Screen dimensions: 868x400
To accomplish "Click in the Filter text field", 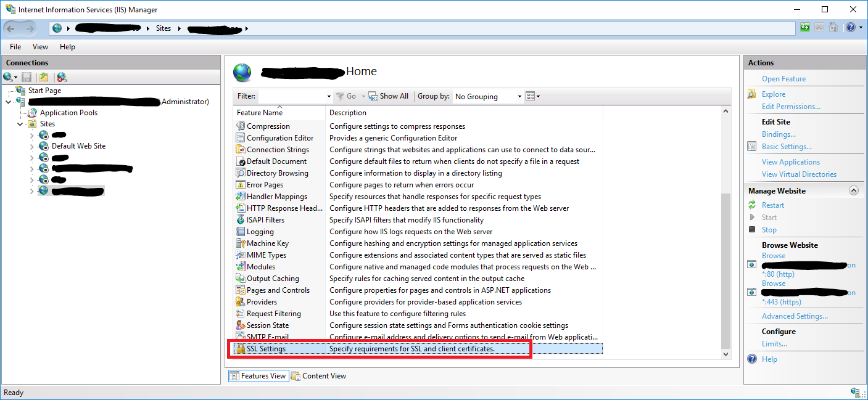I will (292, 97).
